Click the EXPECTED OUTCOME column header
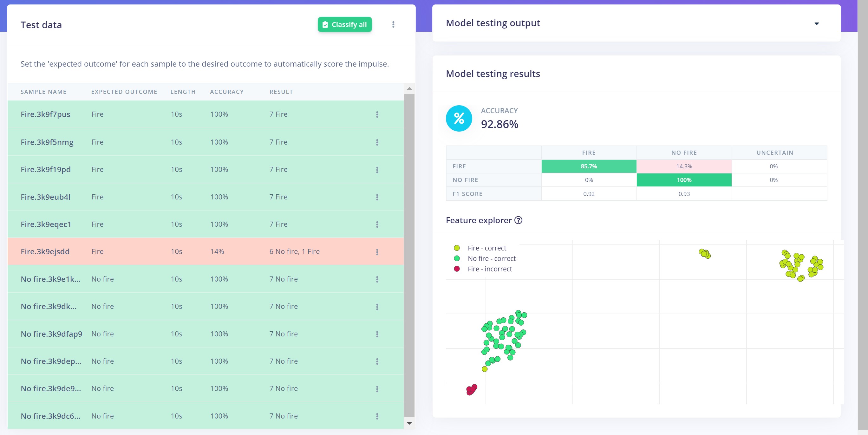Screen dimensions: 868x435 124,92
